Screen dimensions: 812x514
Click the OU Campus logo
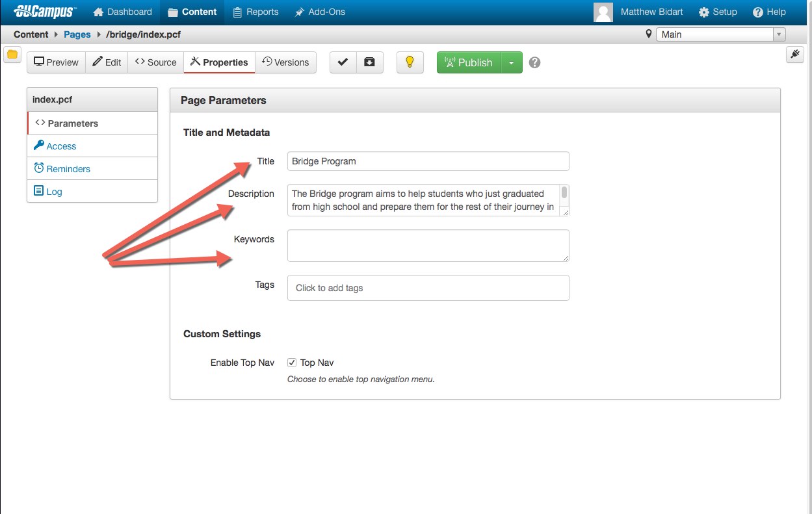point(44,12)
